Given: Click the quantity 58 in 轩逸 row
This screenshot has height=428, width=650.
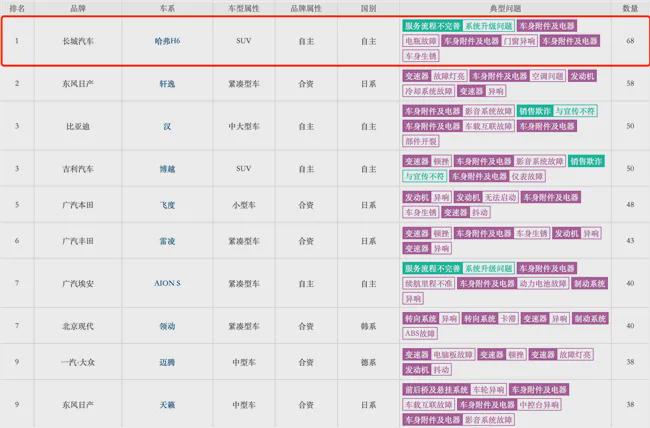Looking at the screenshot, I should click(630, 83).
